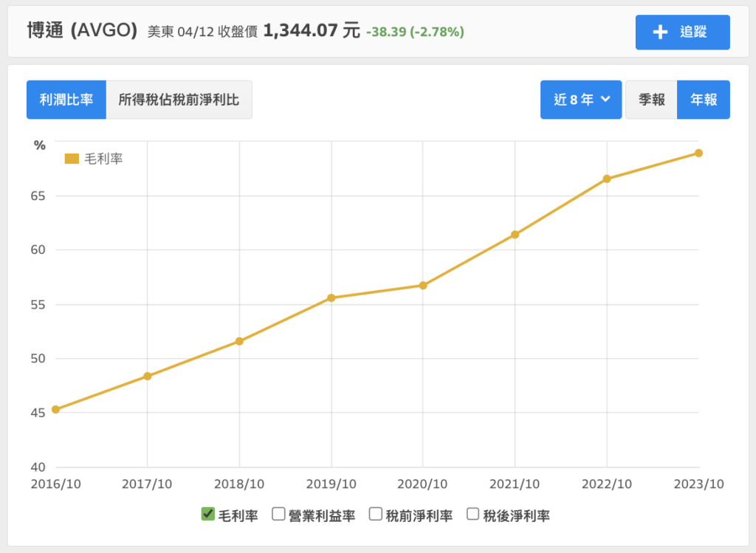Click the yellow 毛利率 legend swatch
Screen dimensions: 756x553
pyautogui.click(x=72, y=159)
